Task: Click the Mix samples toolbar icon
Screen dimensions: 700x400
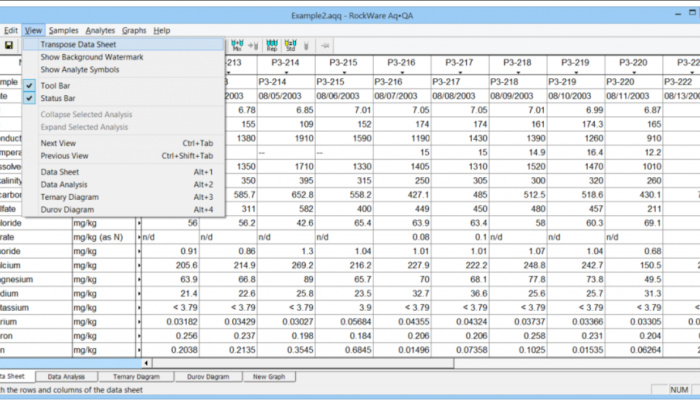Action: (x=237, y=45)
